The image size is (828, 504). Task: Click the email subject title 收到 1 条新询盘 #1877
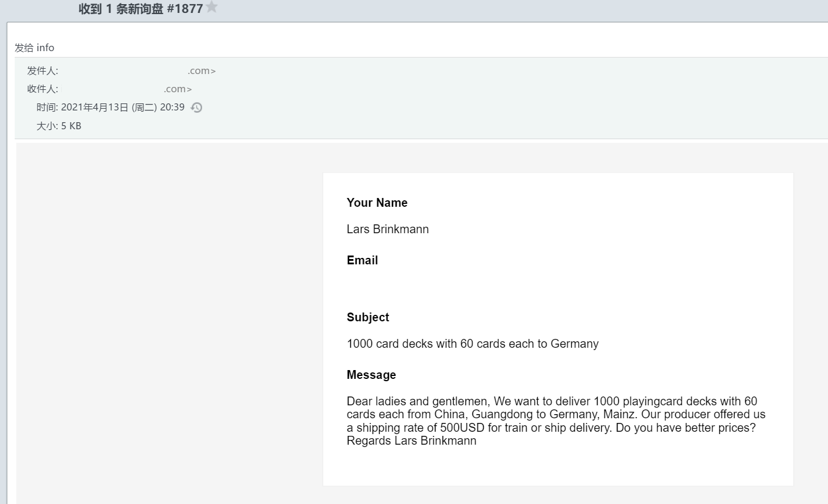pyautogui.click(x=140, y=9)
